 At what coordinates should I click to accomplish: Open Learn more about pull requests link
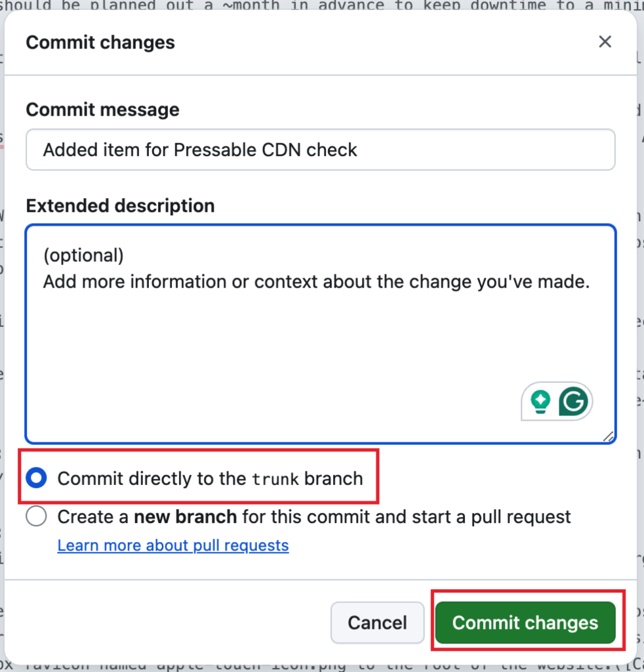172,545
